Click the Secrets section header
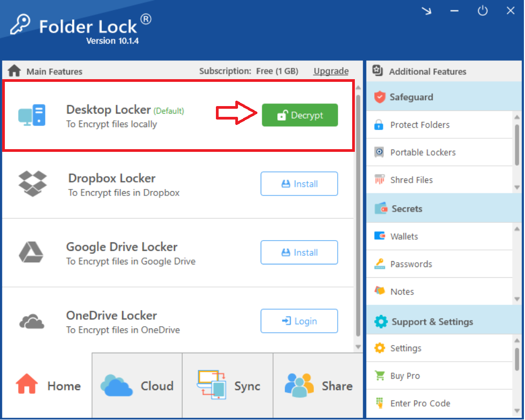Screen dimensions: 525x420 pos(444,208)
